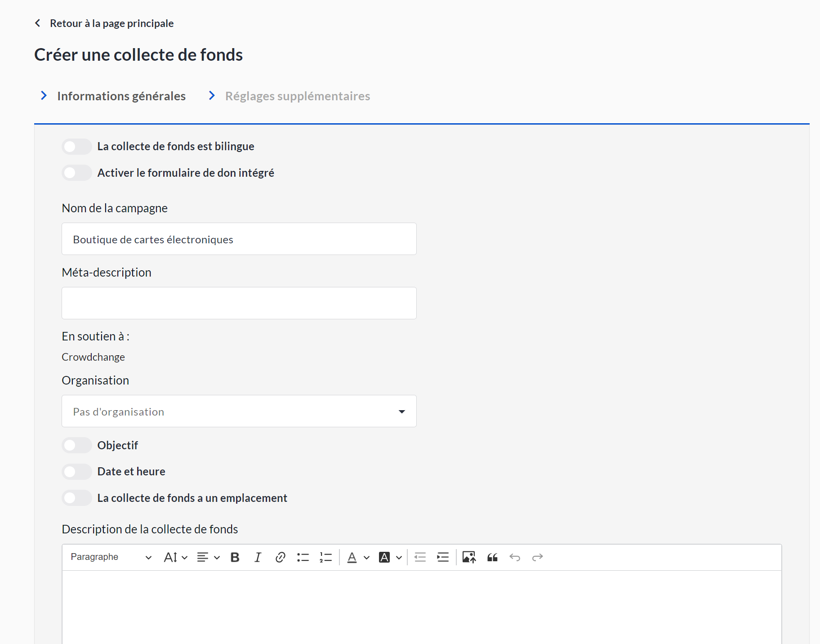Insert a bulleted list
This screenshot has width=820, height=644.
pyautogui.click(x=303, y=558)
